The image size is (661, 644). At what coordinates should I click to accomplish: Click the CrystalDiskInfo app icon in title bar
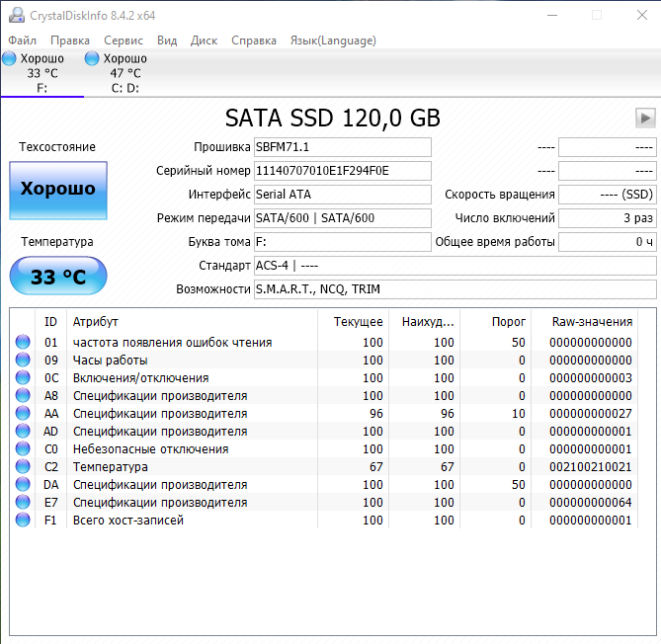(x=17, y=15)
